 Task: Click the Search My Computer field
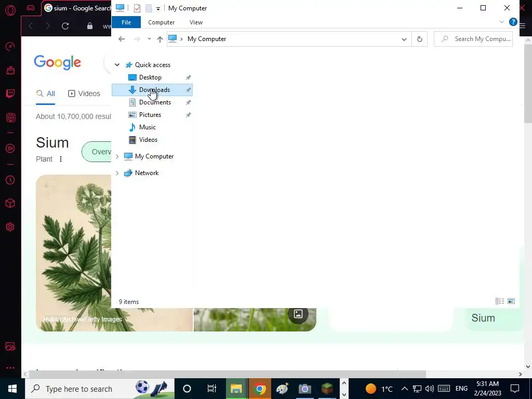(x=473, y=39)
